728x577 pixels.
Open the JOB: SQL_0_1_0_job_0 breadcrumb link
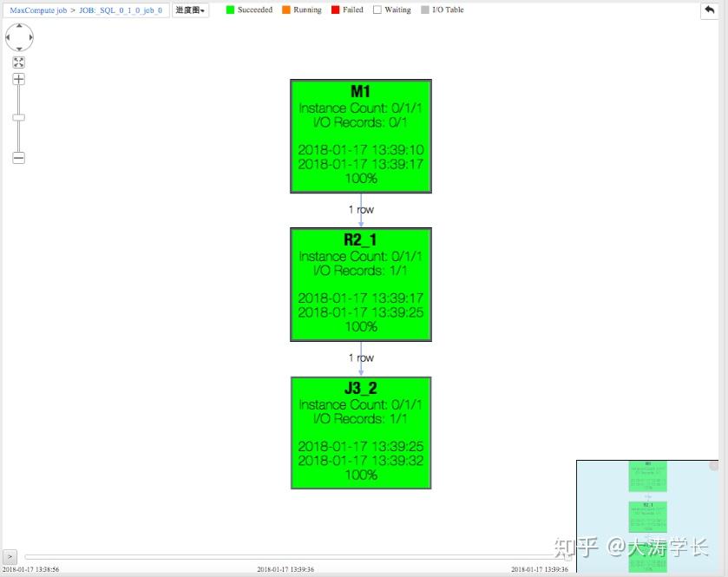point(121,10)
